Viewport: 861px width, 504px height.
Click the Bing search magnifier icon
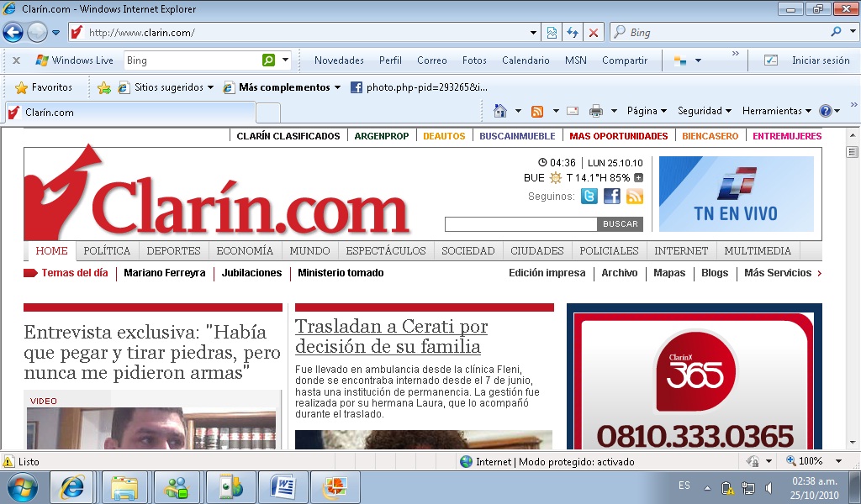(x=836, y=32)
